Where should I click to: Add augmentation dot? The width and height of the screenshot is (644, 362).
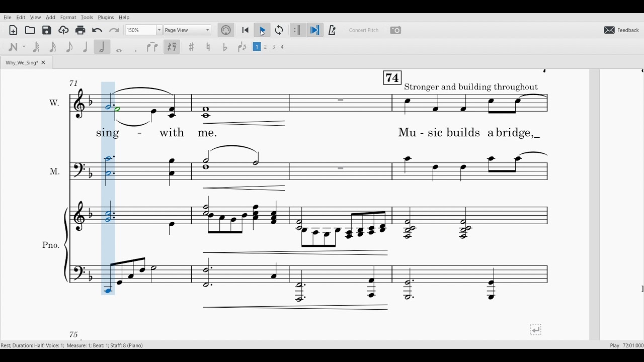click(x=136, y=50)
